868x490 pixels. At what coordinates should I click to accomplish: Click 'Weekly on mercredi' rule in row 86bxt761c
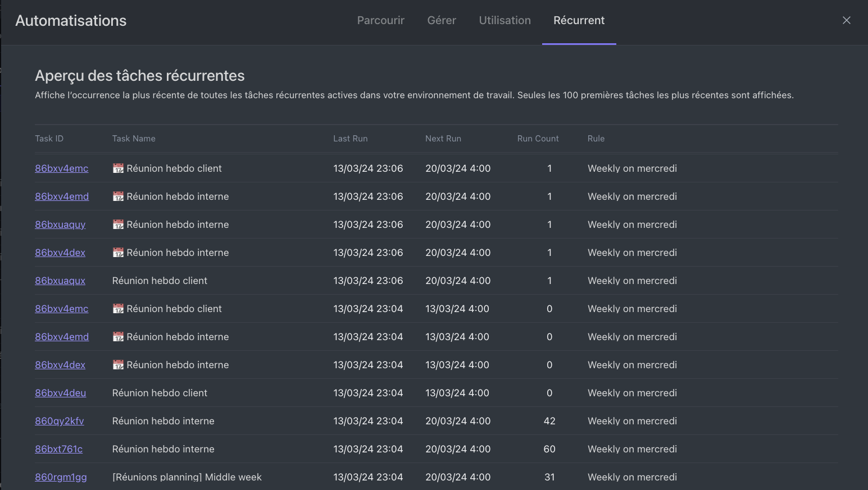(x=632, y=449)
